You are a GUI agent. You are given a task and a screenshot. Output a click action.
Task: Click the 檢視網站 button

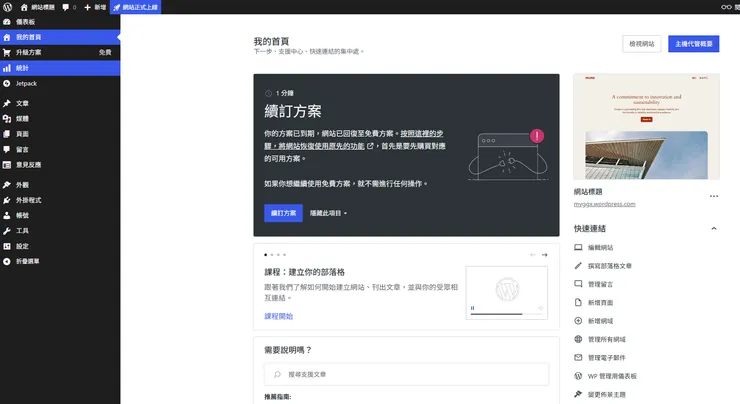[641, 44]
